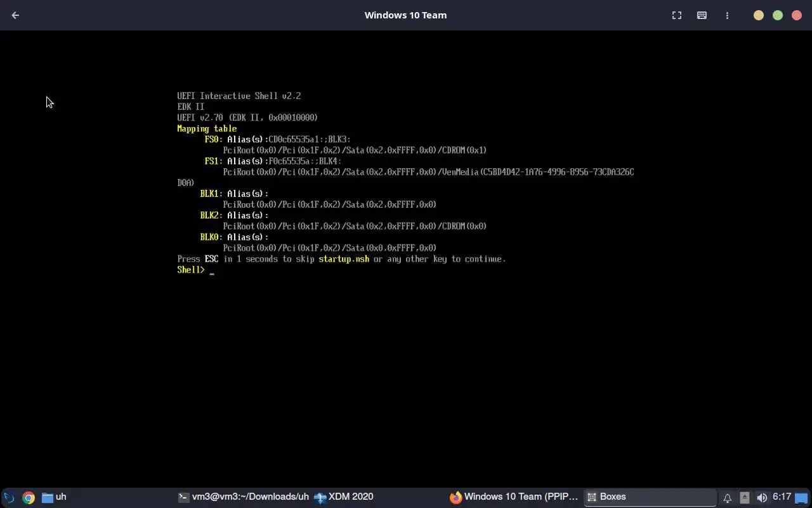Click the VenMedia device path line

428,171
